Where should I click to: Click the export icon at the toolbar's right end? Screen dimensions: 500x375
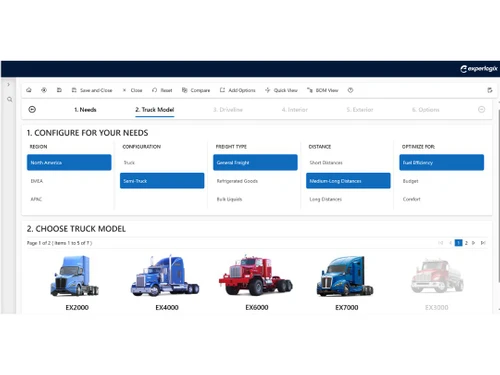click(x=490, y=90)
